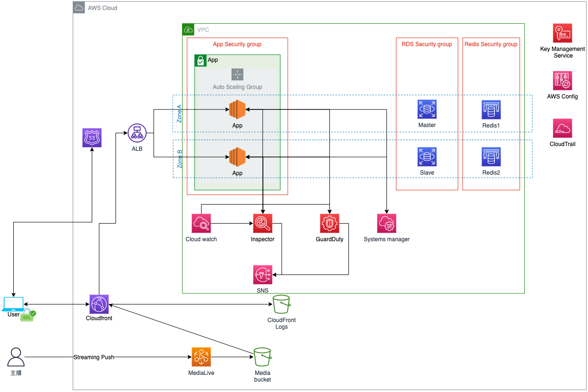Click the Streaming Push label
This screenshot has height=392, width=588.
click(x=94, y=357)
